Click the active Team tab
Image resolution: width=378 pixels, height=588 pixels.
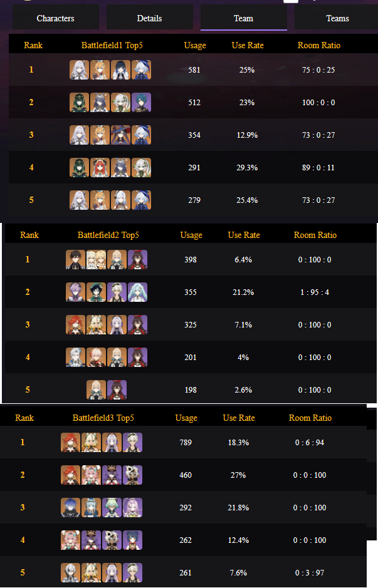tap(243, 18)
